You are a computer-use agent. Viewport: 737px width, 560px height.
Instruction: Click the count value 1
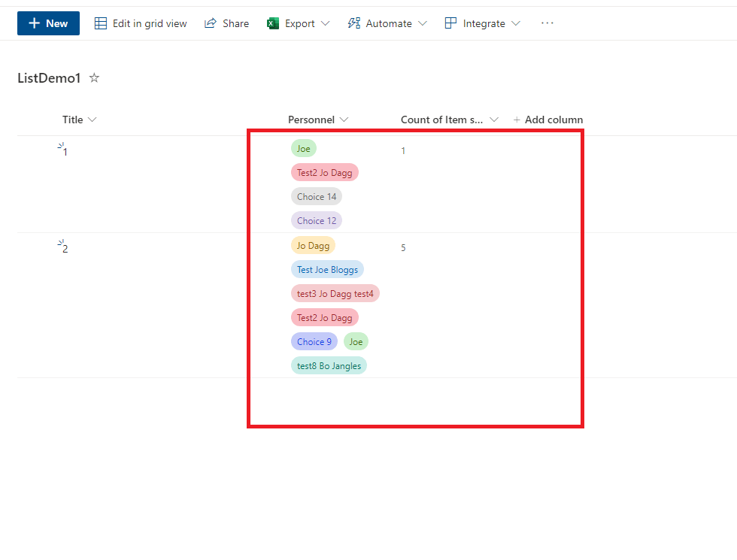tap(403, 151)
